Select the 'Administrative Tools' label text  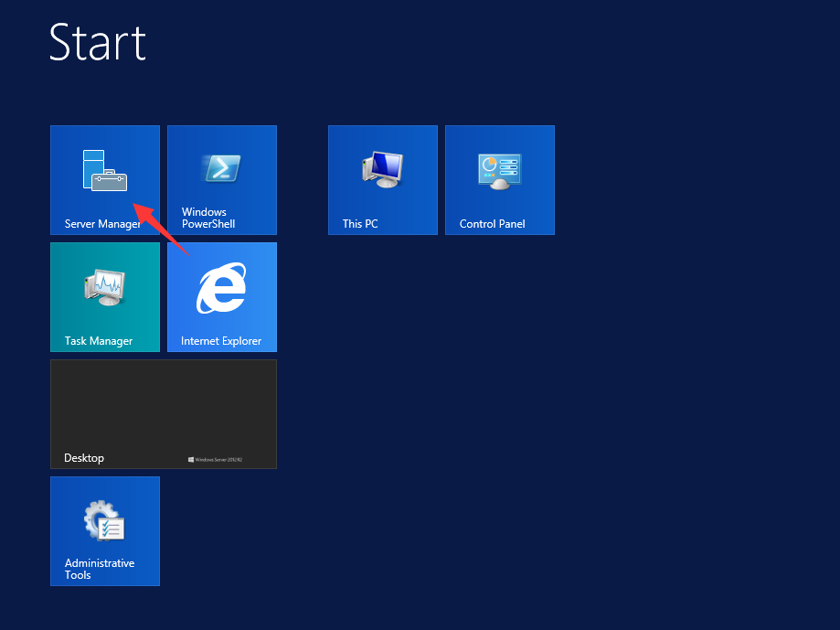point(99,569)
